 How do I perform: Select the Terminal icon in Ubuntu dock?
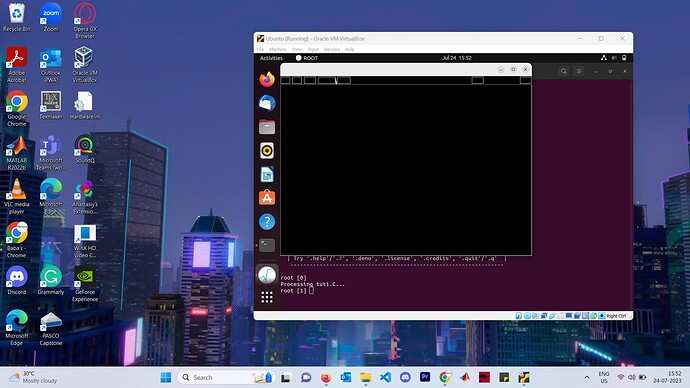pos(267,245)
